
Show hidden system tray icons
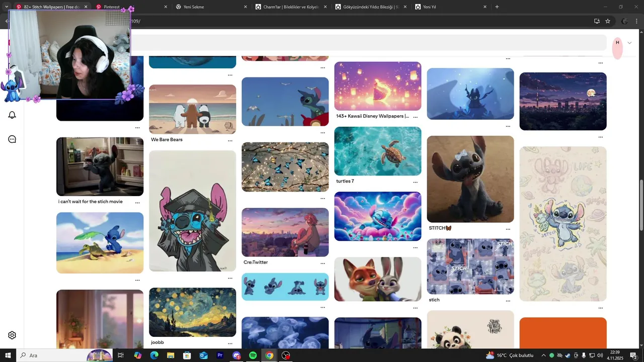coord(543,355)
